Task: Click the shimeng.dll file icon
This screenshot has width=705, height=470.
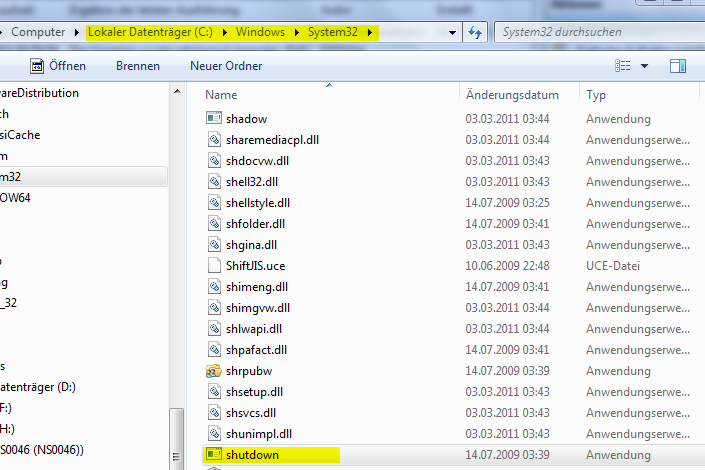Action: point(214,286)
